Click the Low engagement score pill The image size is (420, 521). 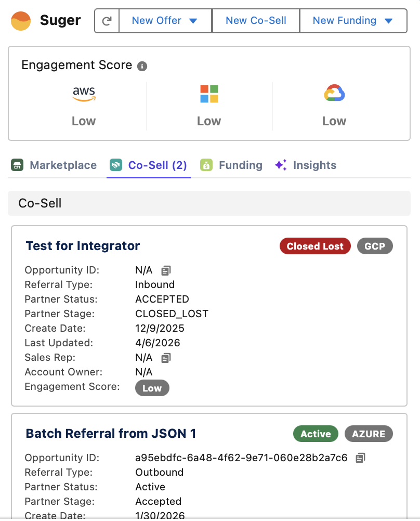point(152,388)
